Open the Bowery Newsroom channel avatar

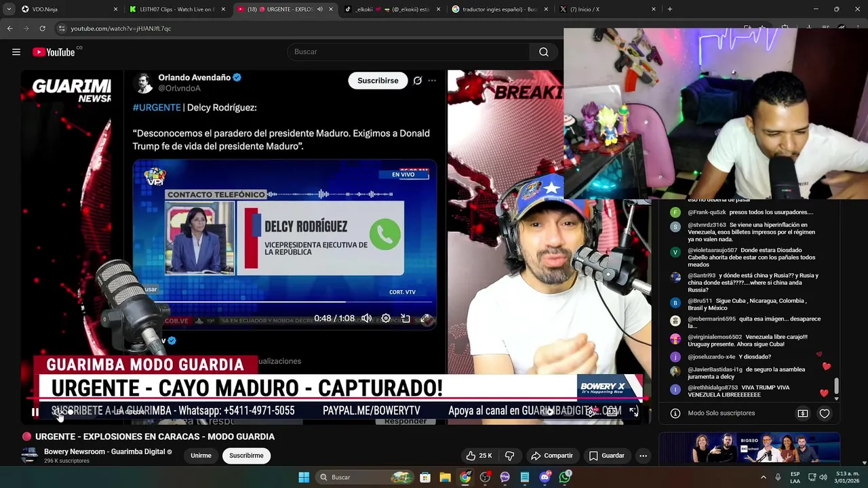[29, 455]
